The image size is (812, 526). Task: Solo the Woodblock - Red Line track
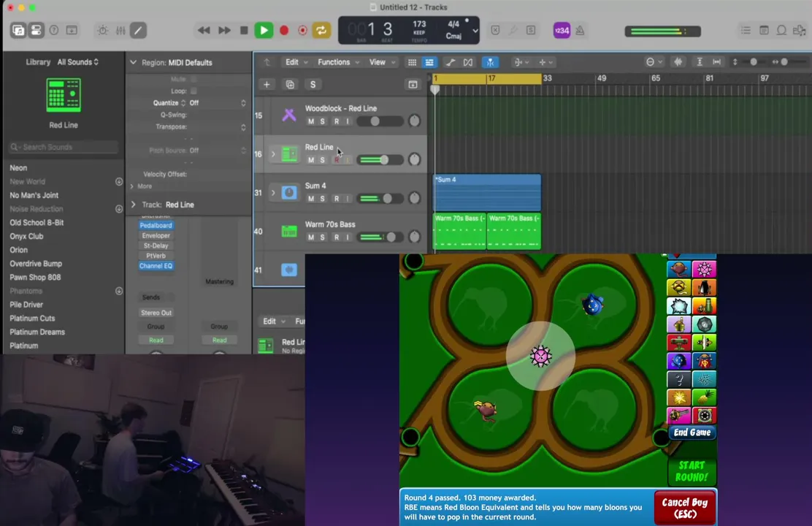322,121
